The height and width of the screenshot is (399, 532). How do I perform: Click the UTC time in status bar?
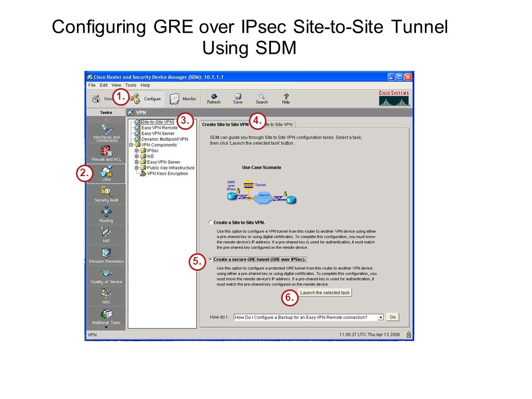click(370, 335)
